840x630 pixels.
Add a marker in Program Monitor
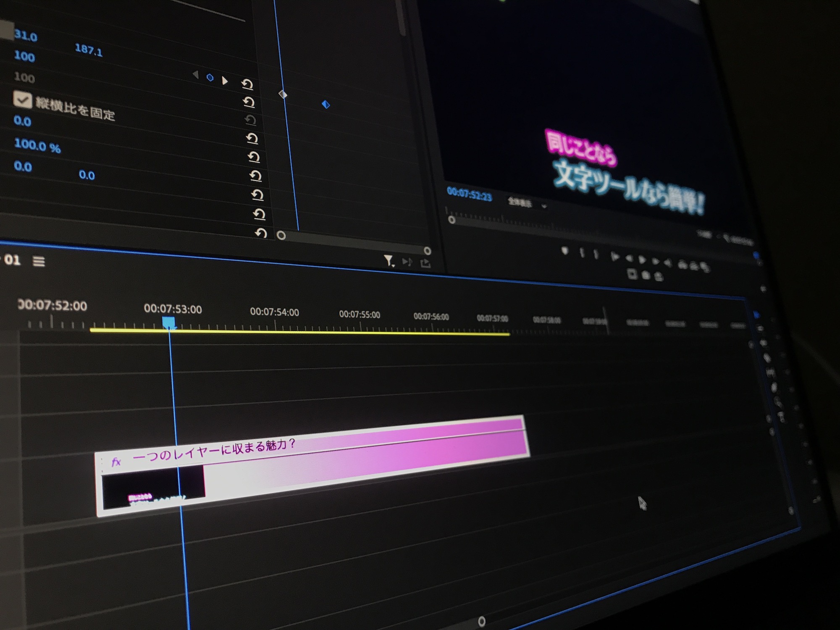point(565,251)
